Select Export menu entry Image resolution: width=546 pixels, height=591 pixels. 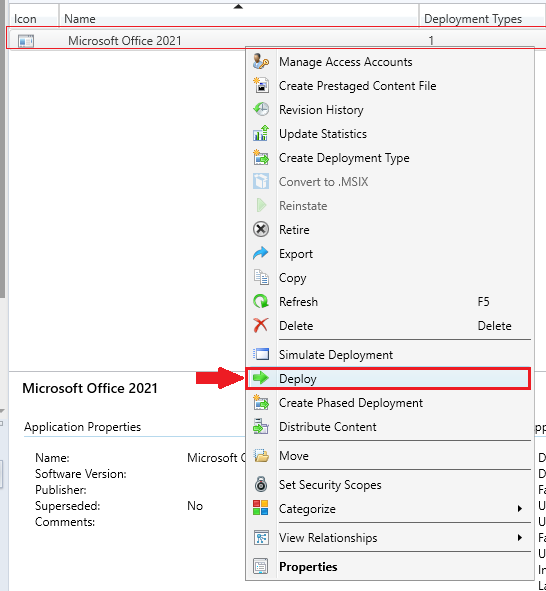coord(390,254)
